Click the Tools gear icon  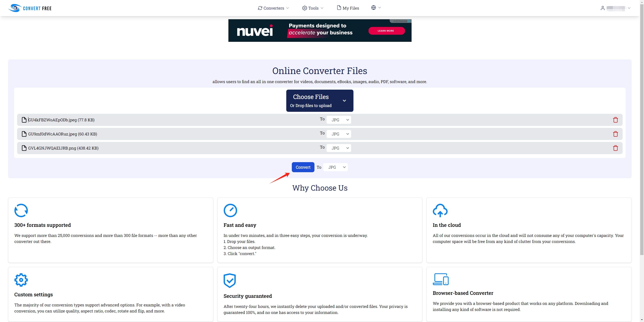304,8
